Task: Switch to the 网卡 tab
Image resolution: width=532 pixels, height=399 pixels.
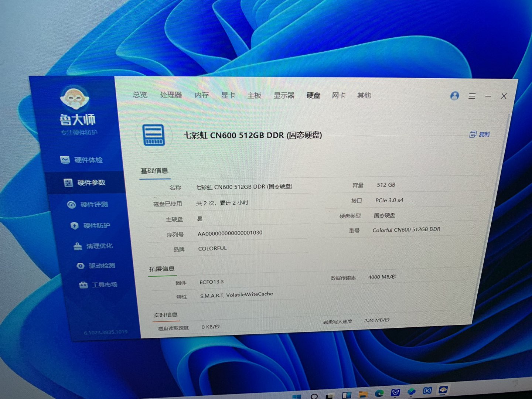Action: (x=338, y=95)
